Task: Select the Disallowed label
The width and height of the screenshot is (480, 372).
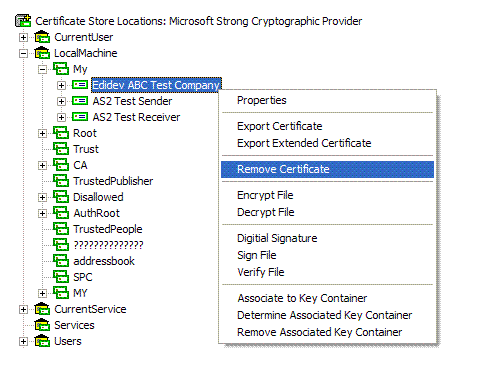Action: point(98,197)
